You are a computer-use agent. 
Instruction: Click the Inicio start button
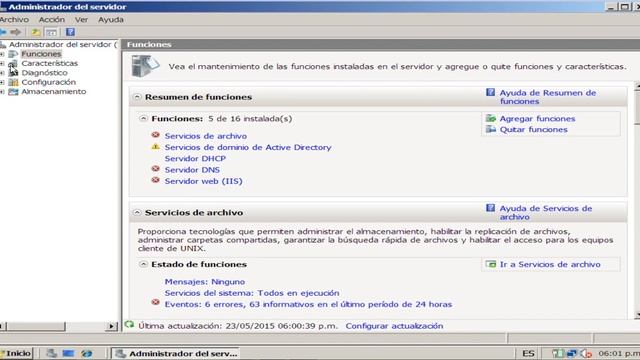click(16, 353)
